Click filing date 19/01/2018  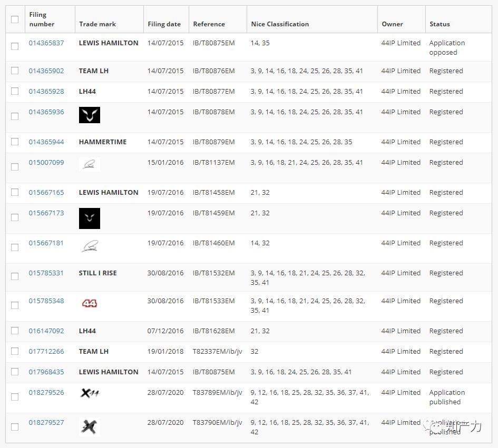click(165, 352)
